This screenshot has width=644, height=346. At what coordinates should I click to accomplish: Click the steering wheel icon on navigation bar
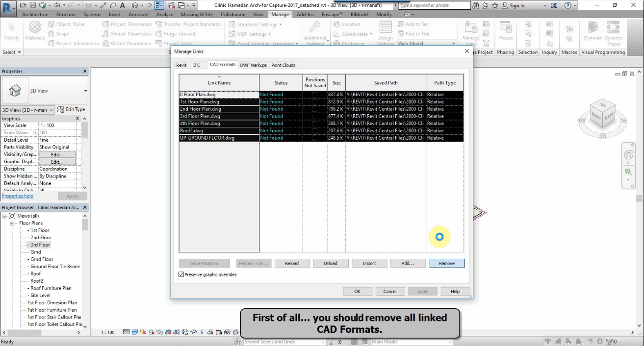628,155
